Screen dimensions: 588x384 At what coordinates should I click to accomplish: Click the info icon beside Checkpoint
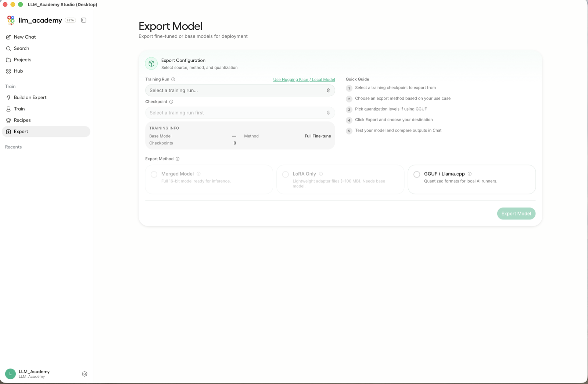coord(171,102)
